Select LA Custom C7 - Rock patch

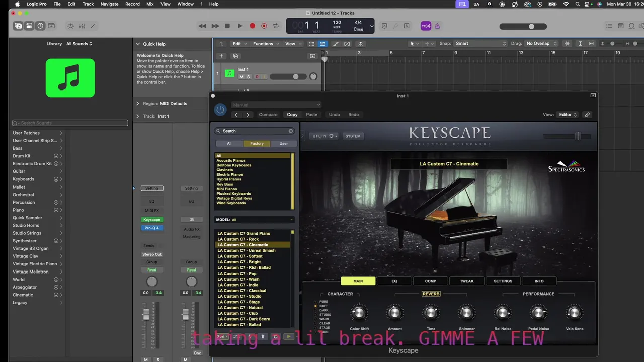tap(238, 239)
